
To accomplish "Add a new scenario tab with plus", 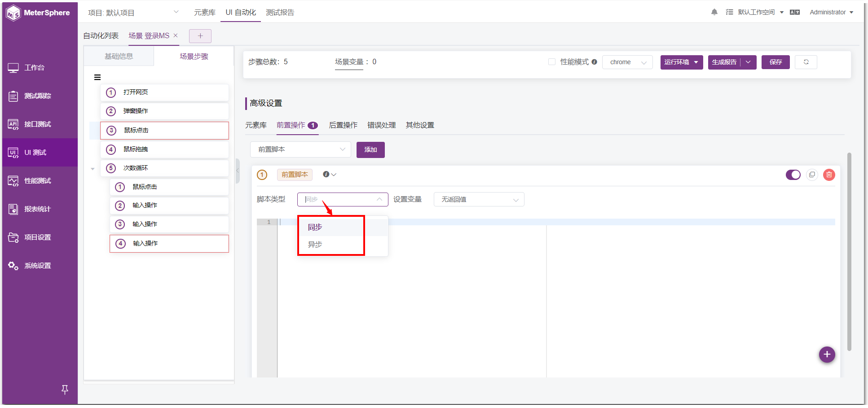I will click(200, 36).
